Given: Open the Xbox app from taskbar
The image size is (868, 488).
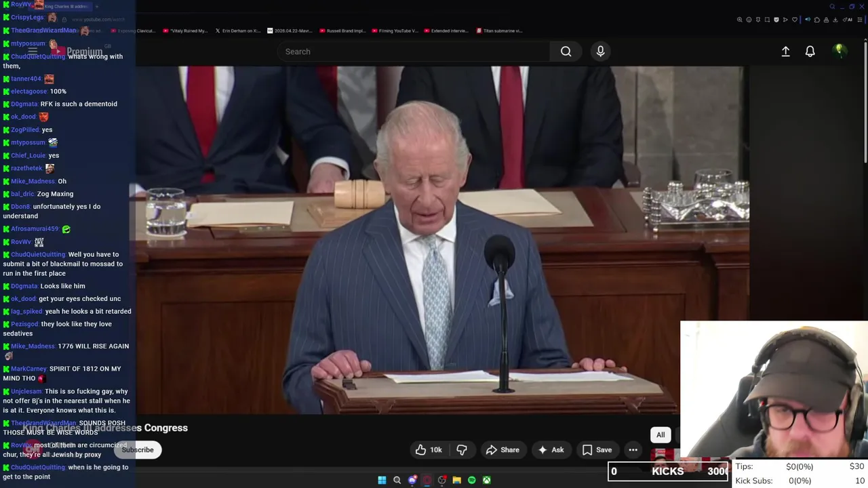Looking at the screenshot, I should click(x=486, y=480).
